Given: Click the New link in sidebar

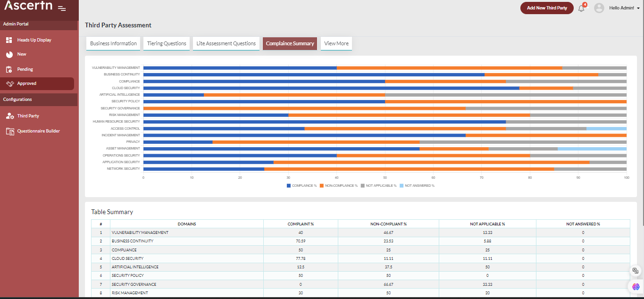Looking at the screenshot, I should point(22,54).
